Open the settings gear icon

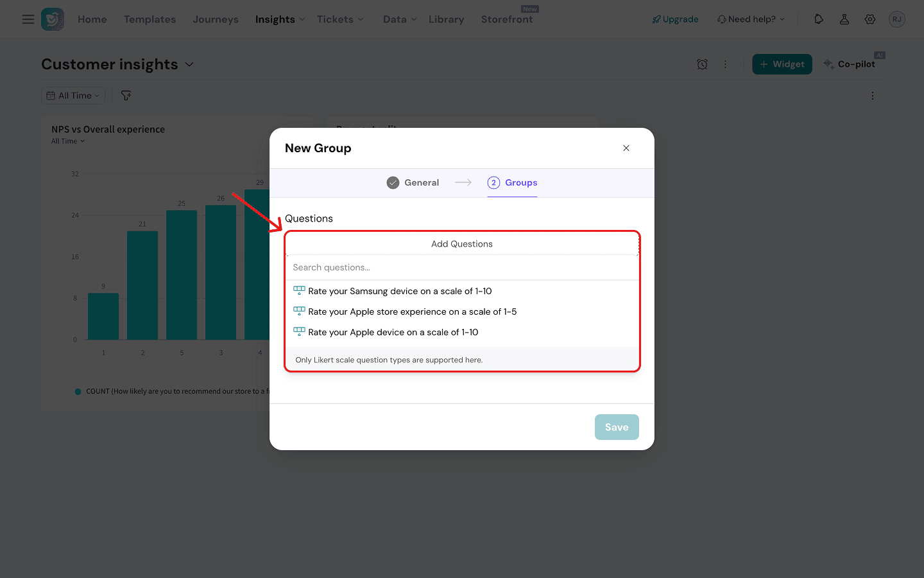click(x=870, y=19)
